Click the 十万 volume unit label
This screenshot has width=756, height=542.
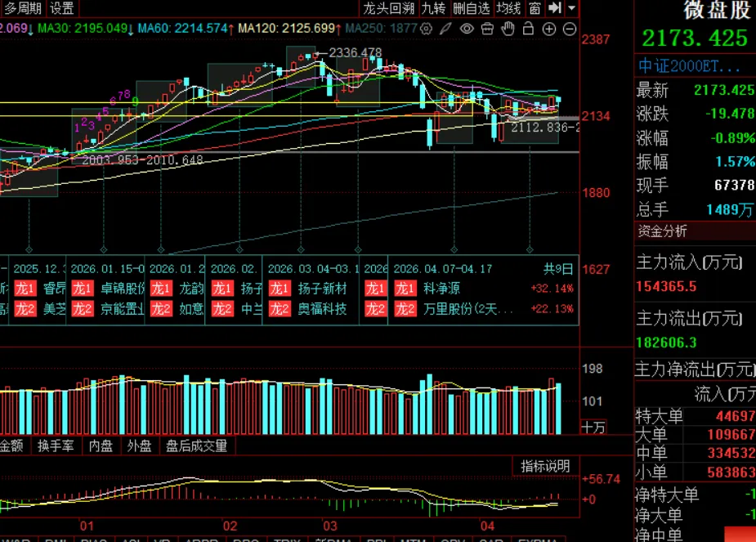coord(593,428)
